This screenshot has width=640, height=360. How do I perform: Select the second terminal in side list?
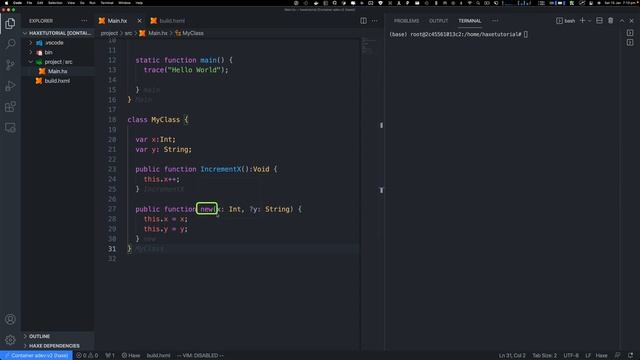click(630, 42)
